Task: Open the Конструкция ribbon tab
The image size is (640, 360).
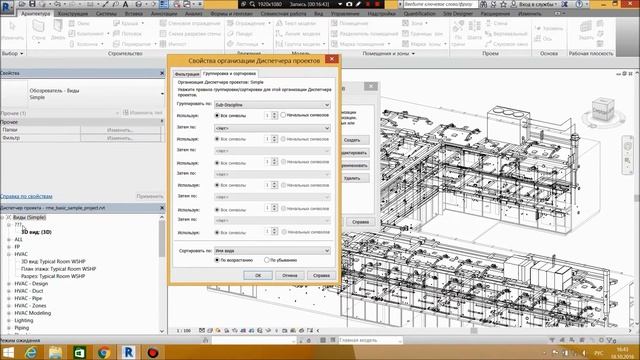Action: (73, 13)
